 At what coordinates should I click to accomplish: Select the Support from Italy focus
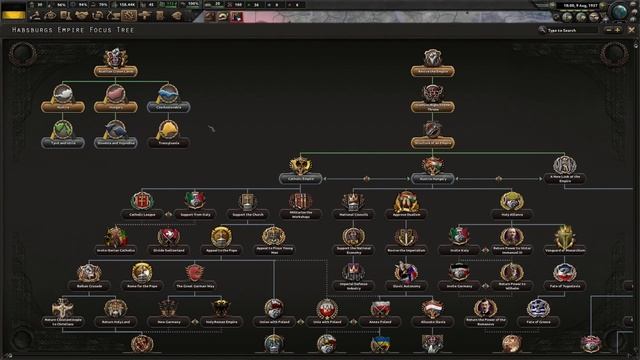pos(195,206)
